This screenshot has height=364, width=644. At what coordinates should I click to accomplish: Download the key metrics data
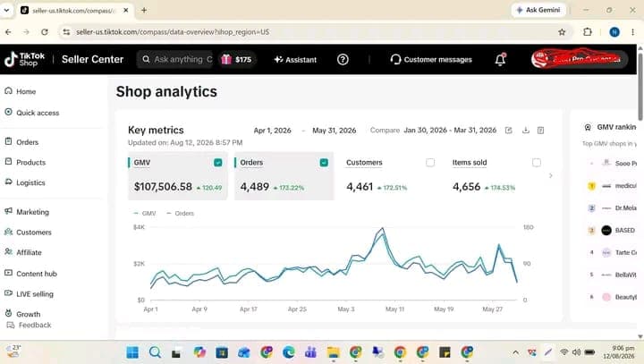[x=525, y=131]
